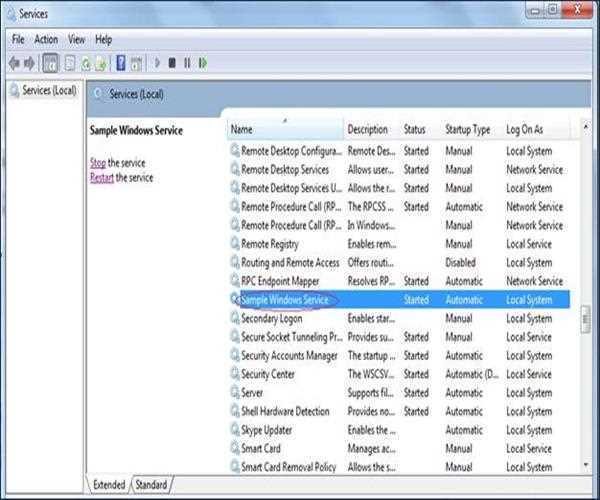This screenshot has width=600, height=500.
Task: Click the Resolves RP... description cell
Action: (x=371, y=281)
